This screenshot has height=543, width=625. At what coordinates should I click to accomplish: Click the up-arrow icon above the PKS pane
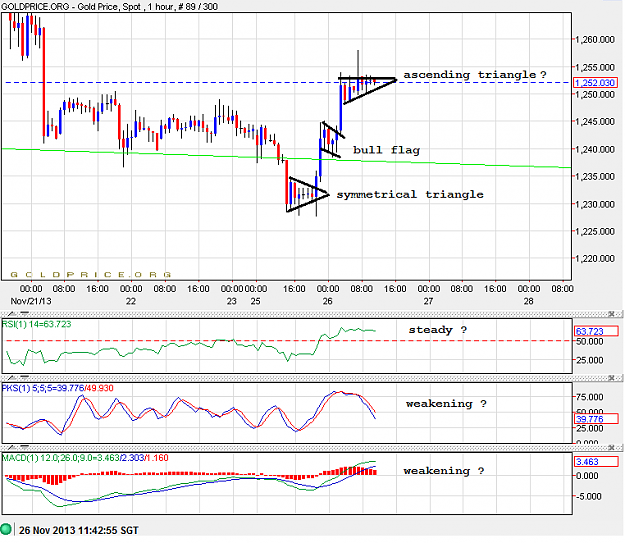pos(12,377)
